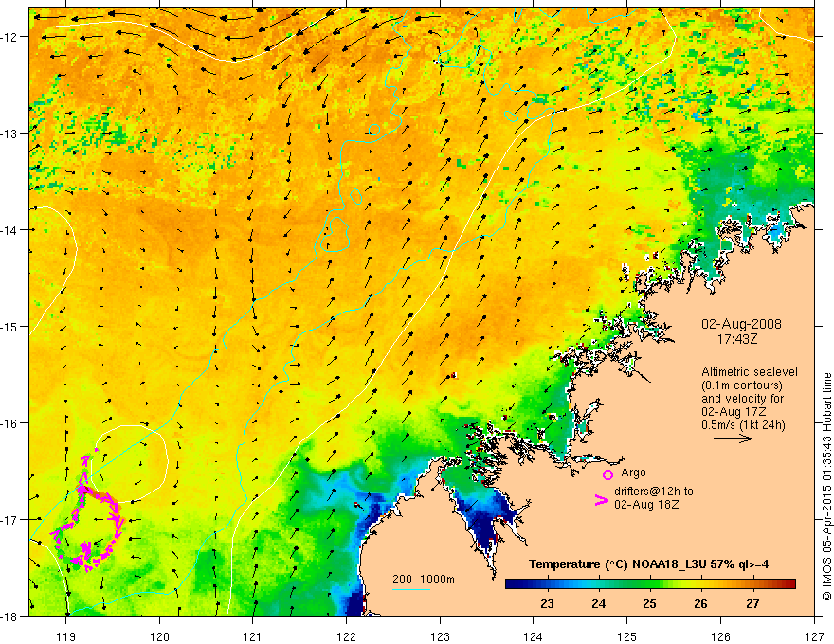Click longitude axis label 126
This screenshot has width=834, height=644.
[720, 636]
